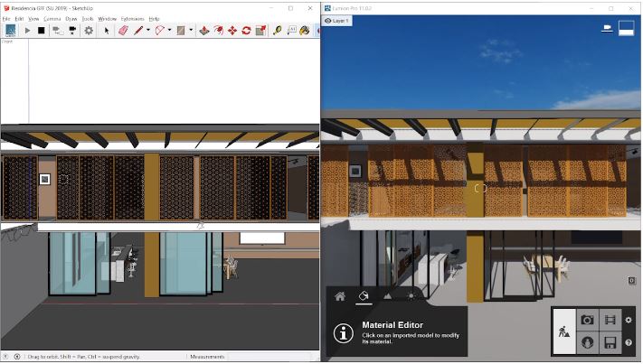Open the Camera menu
The height and width of the screenshot is (364, 643).
pyautogui.click(x=52, y=18)
